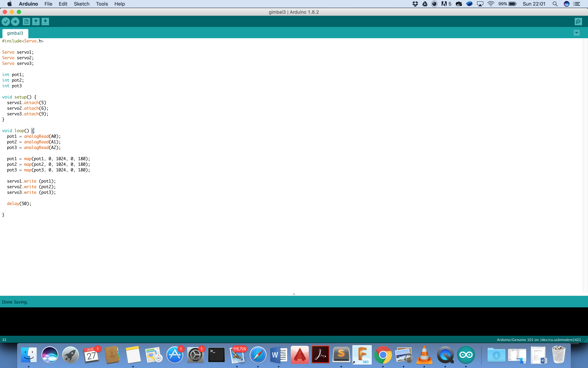Image resolution: width=588 pixels, height=368 pixels.
Task: Open Maps from the Dock
Action: [x=154, y=355]
